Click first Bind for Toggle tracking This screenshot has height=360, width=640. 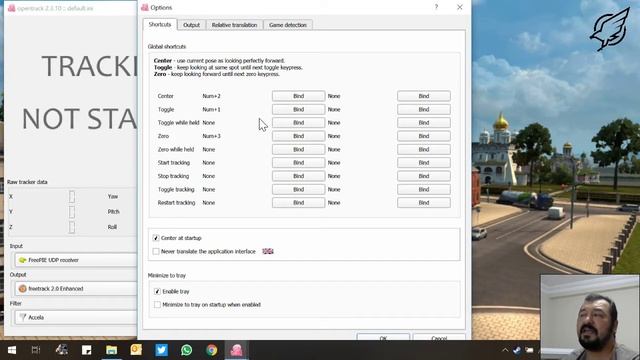click(298, 189)
